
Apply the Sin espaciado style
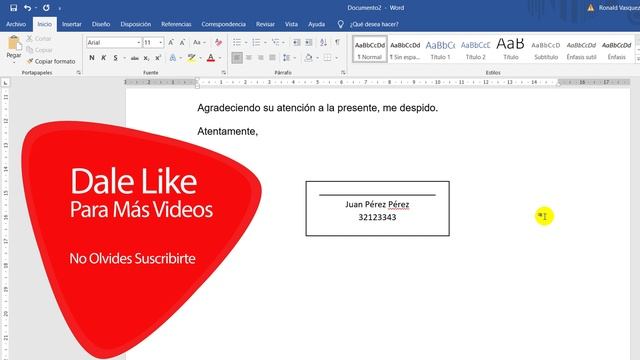[x=405, y=49]
